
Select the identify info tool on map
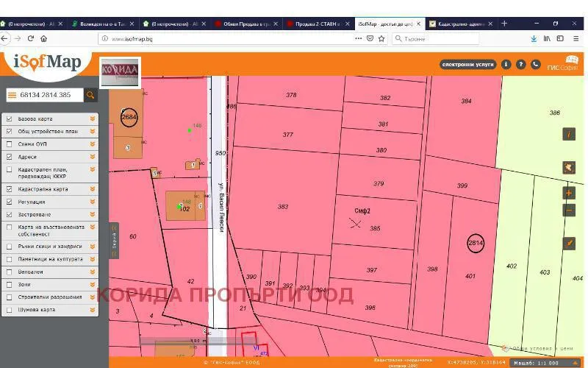point(569,134)
